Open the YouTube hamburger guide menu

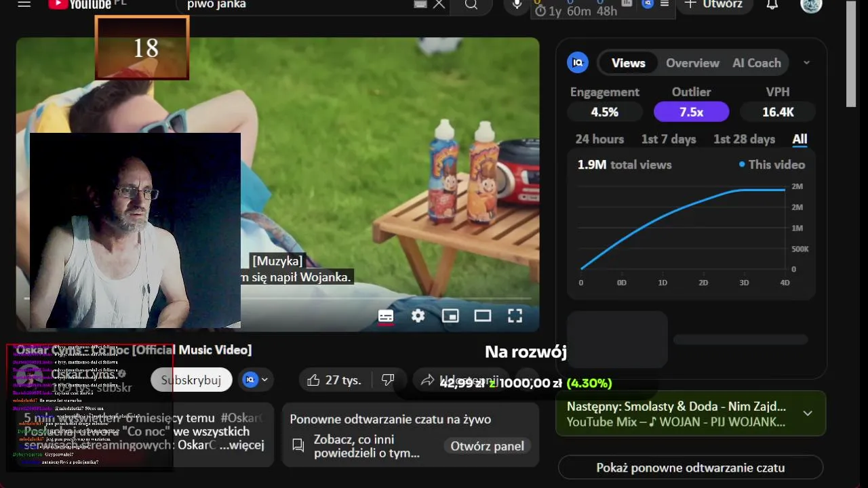[24, 4]
